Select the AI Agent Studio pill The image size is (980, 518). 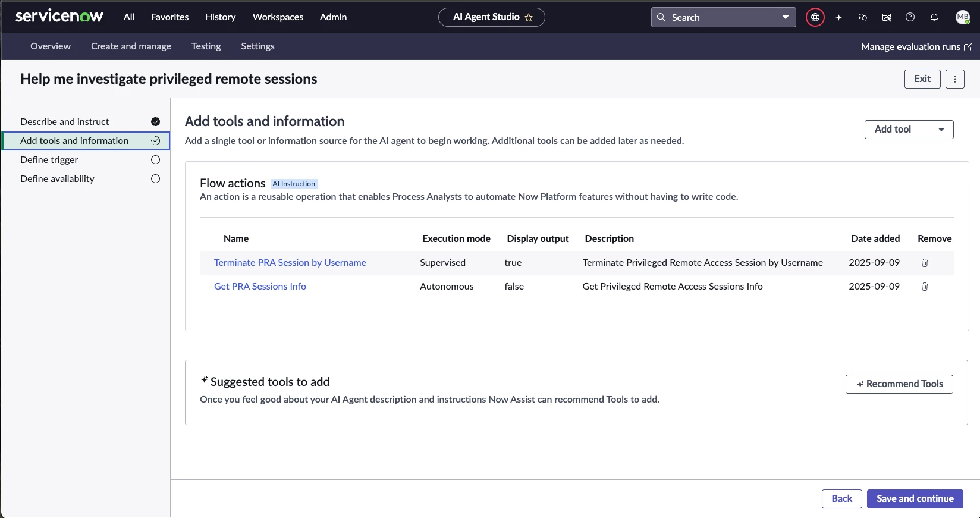(x=491, y=17)
